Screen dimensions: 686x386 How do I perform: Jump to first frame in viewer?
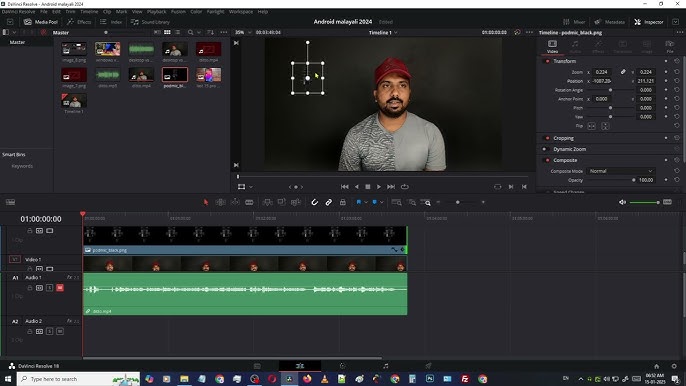(345, 187)
